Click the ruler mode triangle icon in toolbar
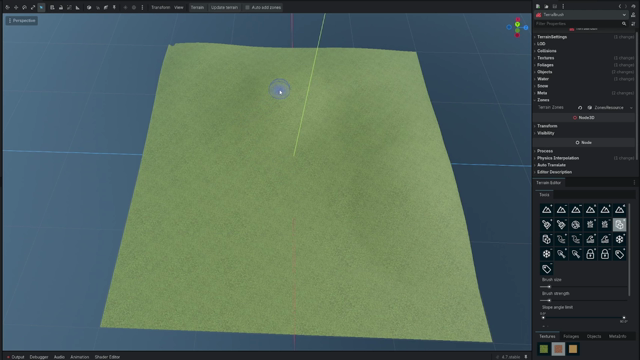The width and height of the screenshot is (640, 360). [78, 7]
